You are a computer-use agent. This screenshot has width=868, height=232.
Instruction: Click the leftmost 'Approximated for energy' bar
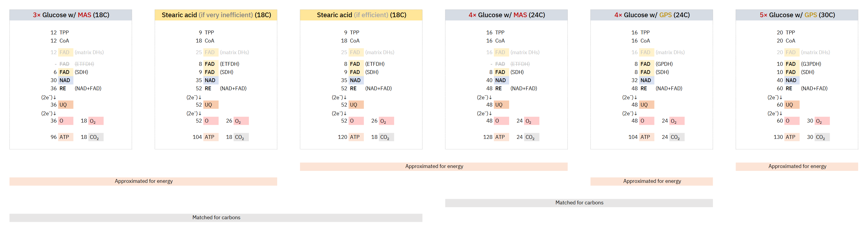[143, 181]
